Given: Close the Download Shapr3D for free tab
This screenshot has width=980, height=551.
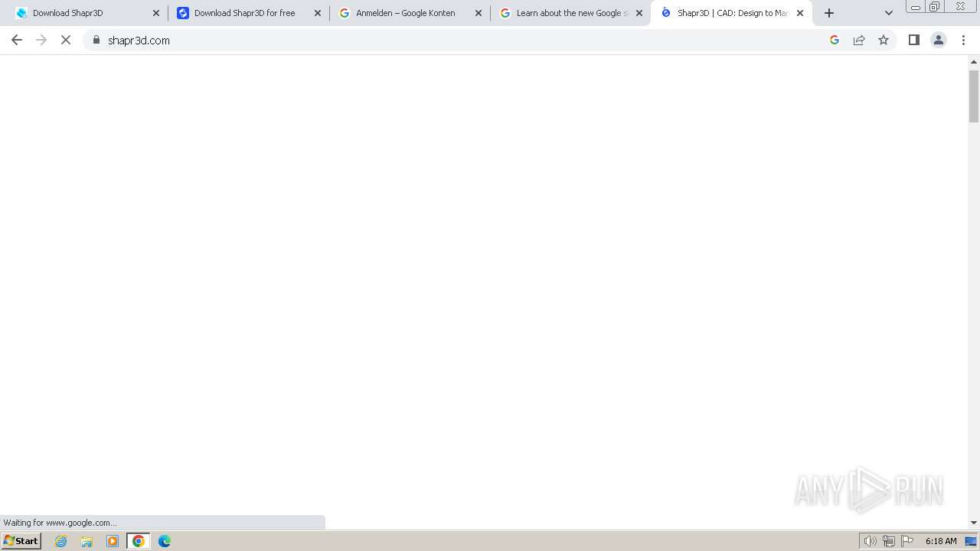Looking at the screenshot, I should click(318, 13).
